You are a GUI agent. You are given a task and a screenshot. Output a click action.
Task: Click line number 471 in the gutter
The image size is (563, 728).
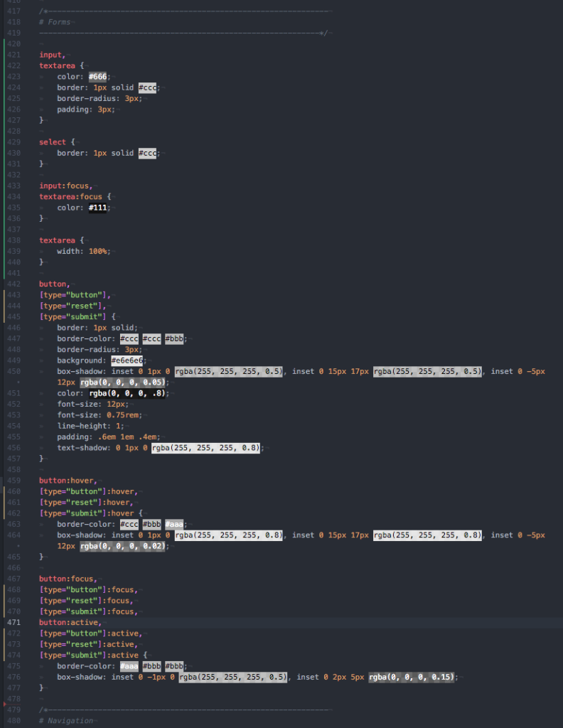click(x=14, y=622)
